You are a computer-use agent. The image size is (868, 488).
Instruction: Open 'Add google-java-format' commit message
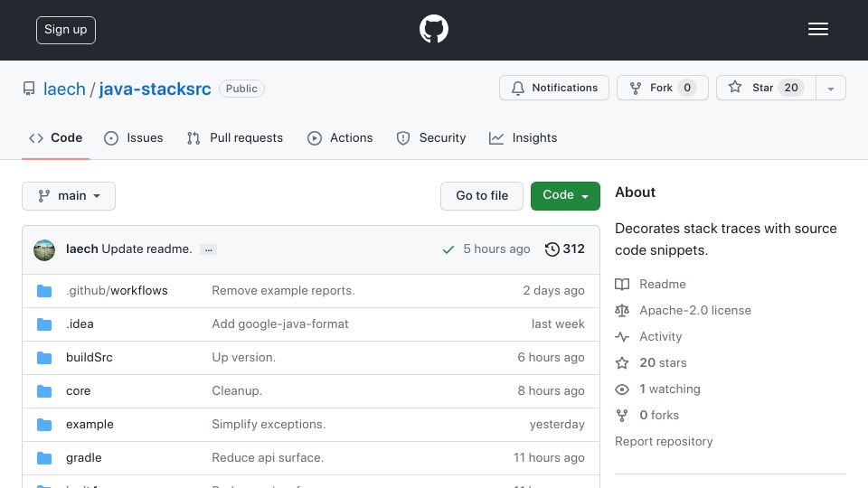[x=280, y=324]
